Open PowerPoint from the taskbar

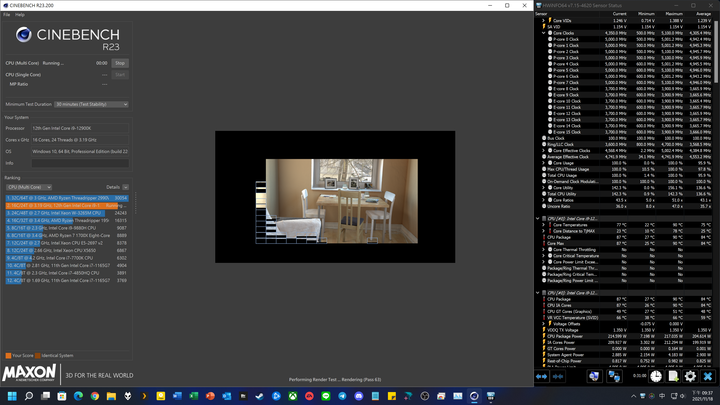pyautogui.click(x=210, y=396)
